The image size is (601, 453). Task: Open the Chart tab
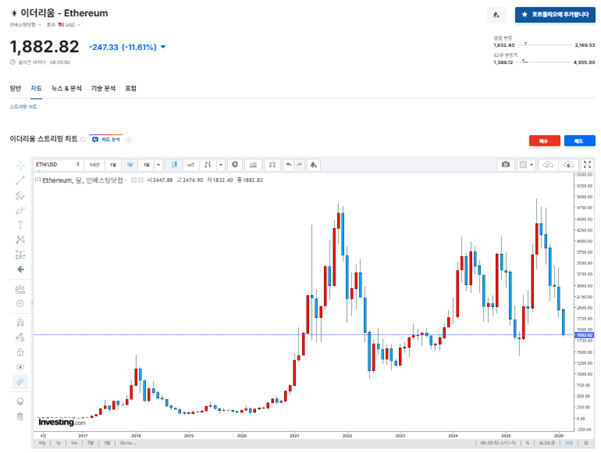(36, 89)
